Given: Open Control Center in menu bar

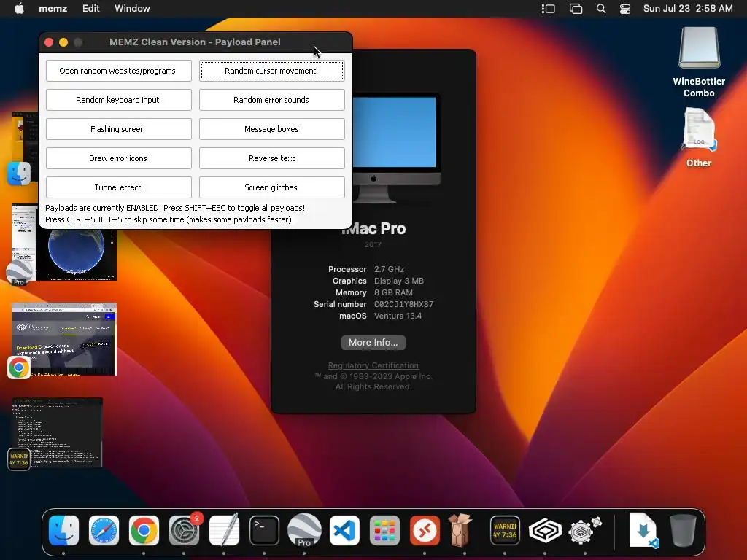Looking at the screenshot, I should click(x=625, y=9).
